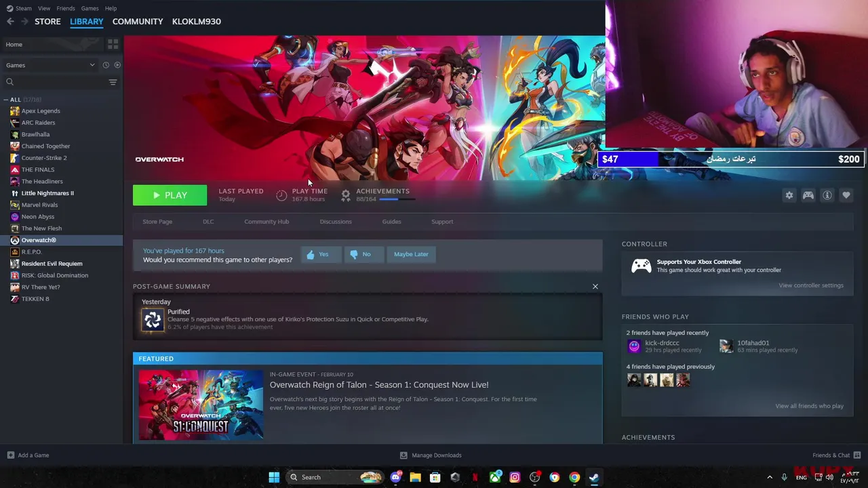Click the achievements progress bar
The width and height of the screenshot is (868, 488).
pos(397,199)
